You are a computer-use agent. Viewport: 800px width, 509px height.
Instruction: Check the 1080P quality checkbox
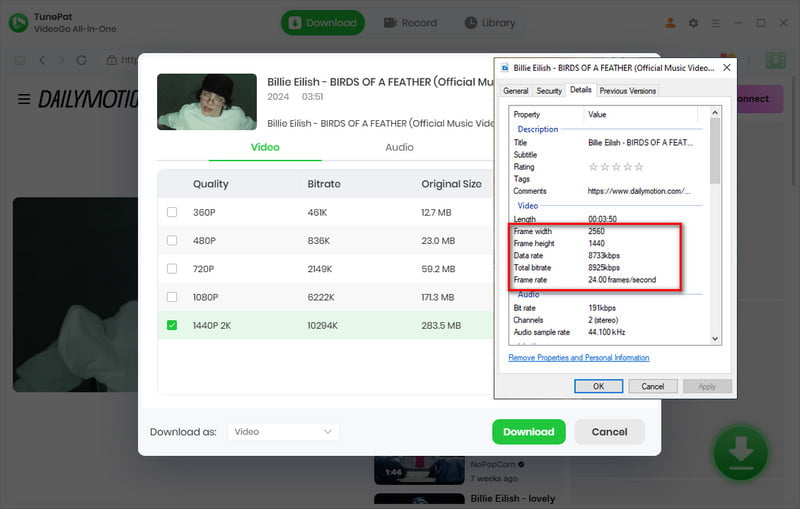172,297
